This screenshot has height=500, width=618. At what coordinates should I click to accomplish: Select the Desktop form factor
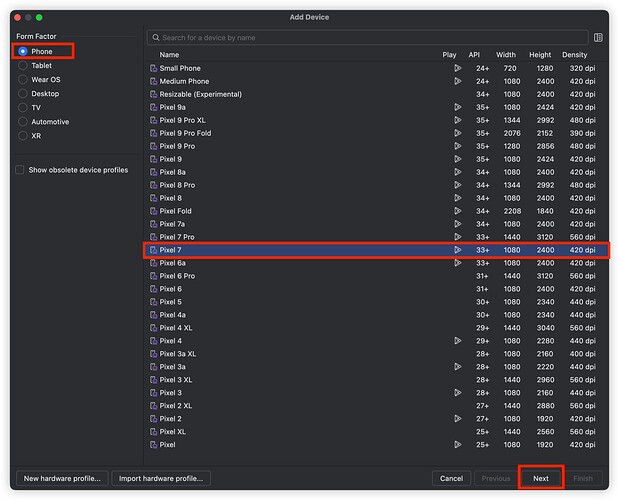pos(23,94)
